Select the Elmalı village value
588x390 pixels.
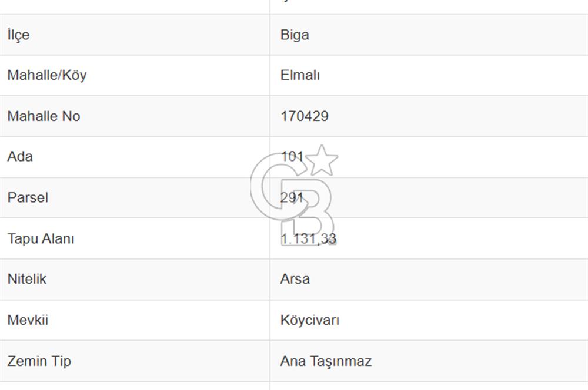tap(300, 75)
